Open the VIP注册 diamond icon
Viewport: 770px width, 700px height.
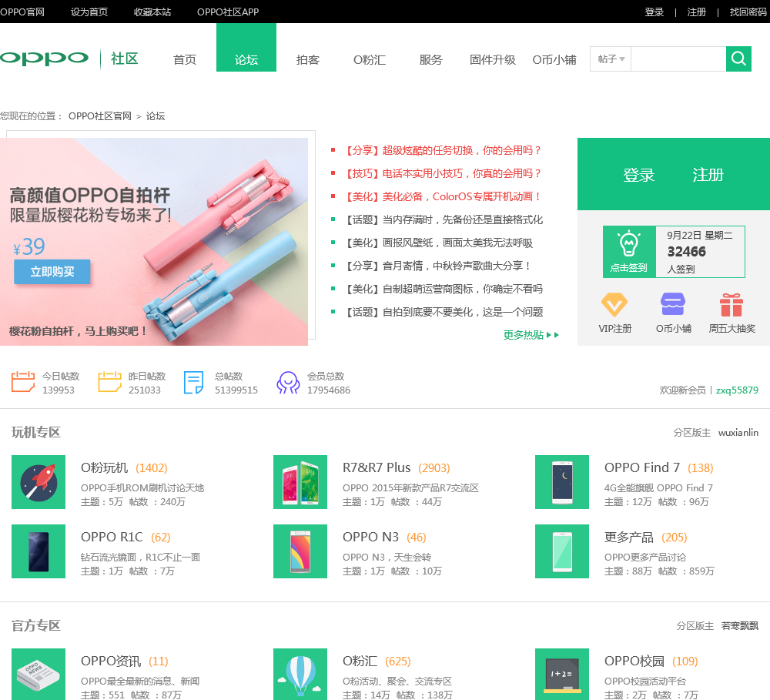[x=614, y=304]
